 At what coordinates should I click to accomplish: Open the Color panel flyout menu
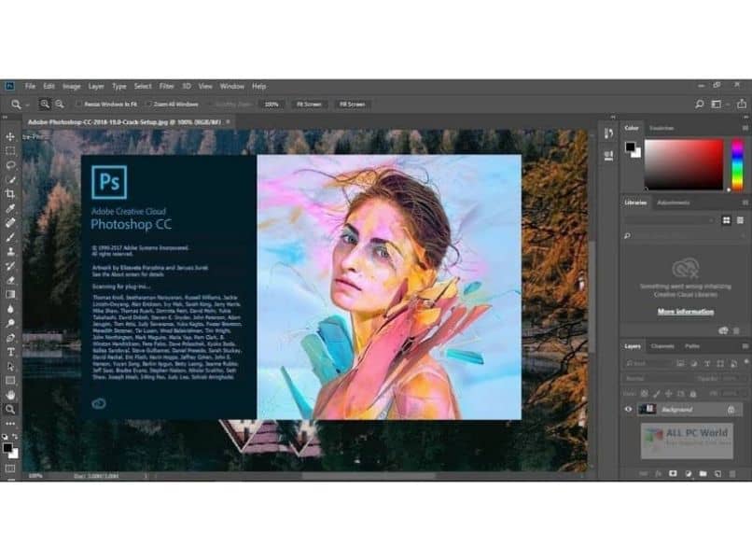[x=745, y=128]
